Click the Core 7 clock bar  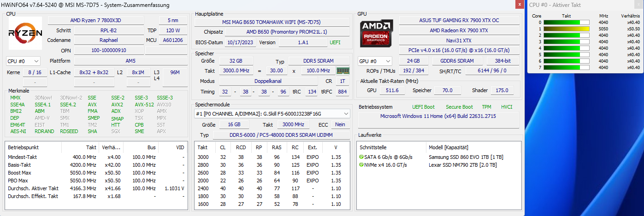tap(567, 67)
